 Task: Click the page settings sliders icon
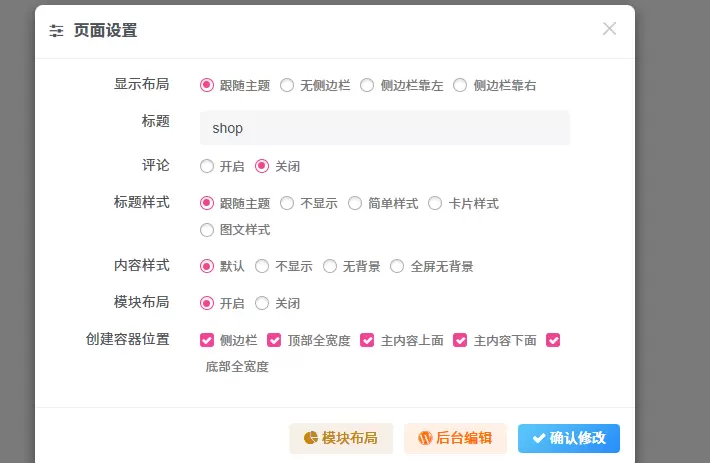pos(56,31)
